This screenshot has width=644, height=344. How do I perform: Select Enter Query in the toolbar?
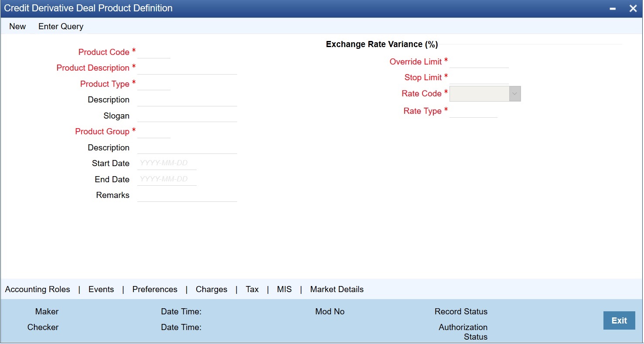point(61,26)
